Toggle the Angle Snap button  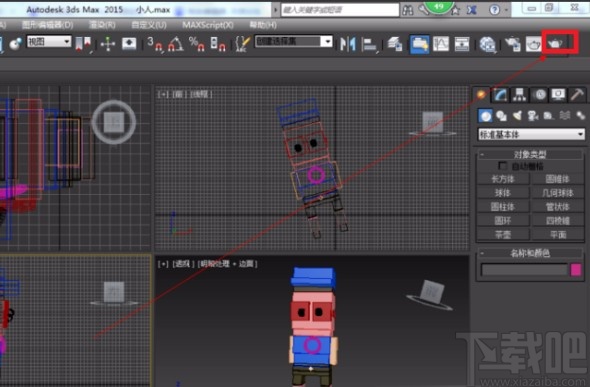pyautogui.click(x=176, y=44)
